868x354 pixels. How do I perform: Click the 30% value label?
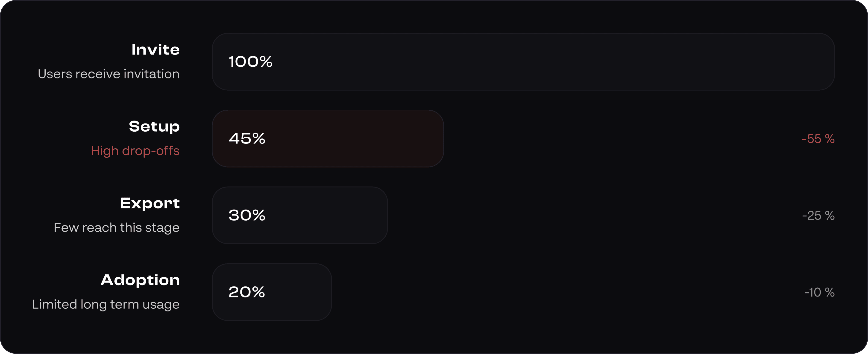[x=247, y=215]
